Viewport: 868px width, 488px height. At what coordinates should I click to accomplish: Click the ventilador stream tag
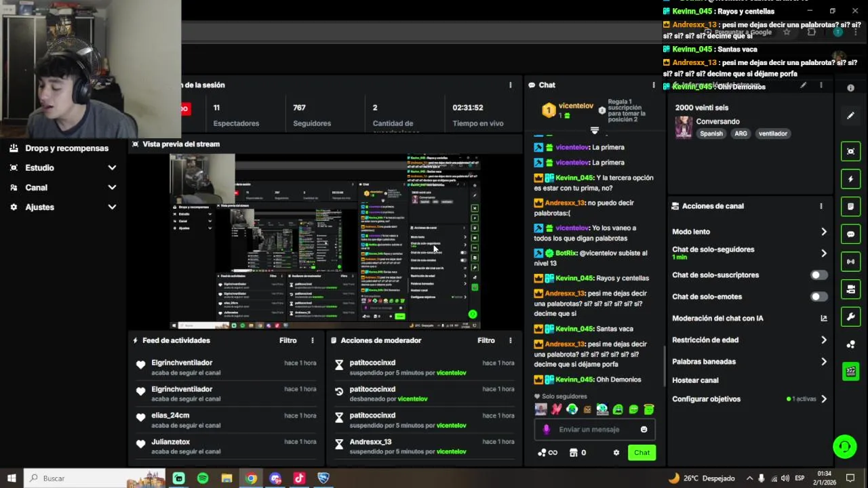tap(773, 134)
